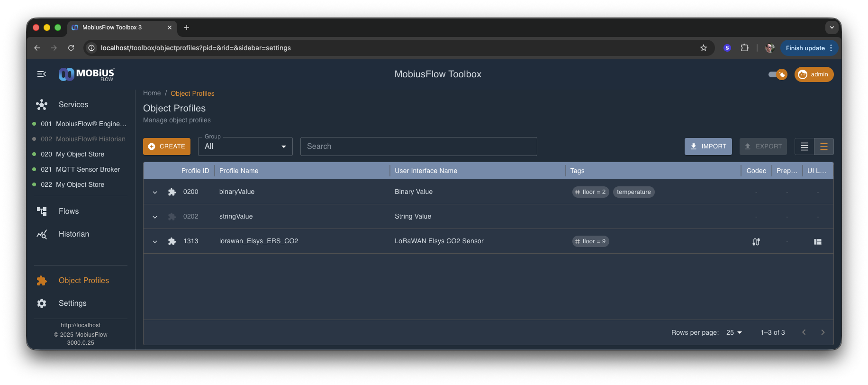Viewport: 868px width, 385px height.
Task: Open the browser extensions puzzle icon
Action: [x=744, y=48]
